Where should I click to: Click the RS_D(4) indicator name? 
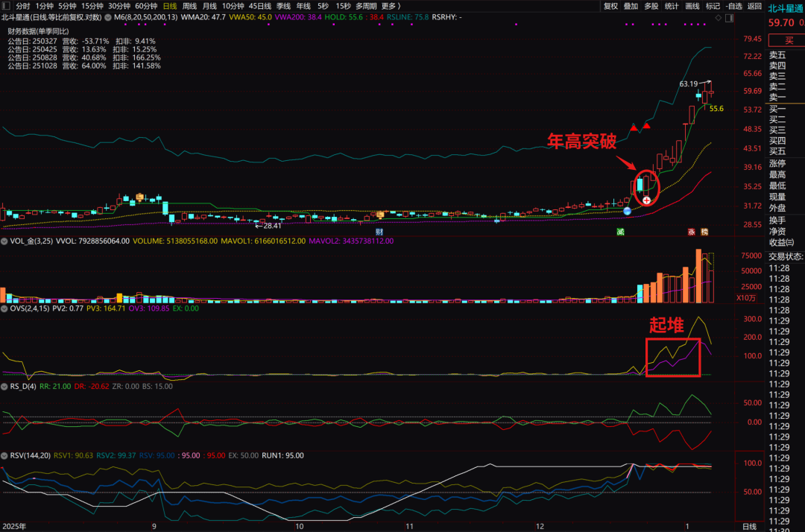point(23,386)
